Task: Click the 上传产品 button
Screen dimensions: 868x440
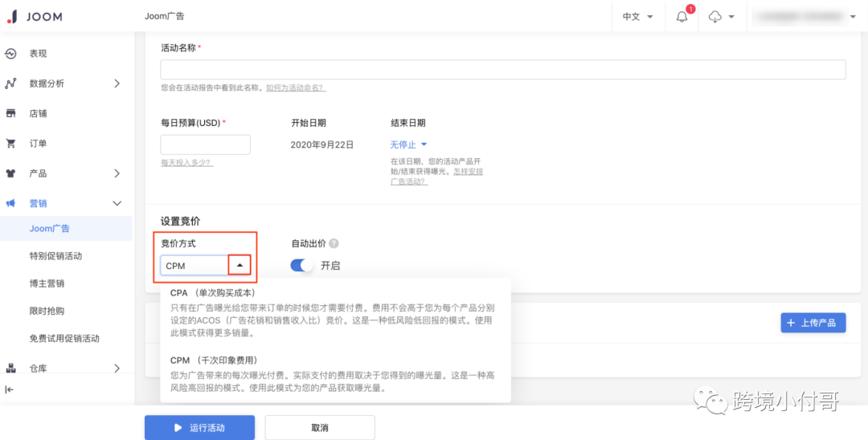Action: 813,323
